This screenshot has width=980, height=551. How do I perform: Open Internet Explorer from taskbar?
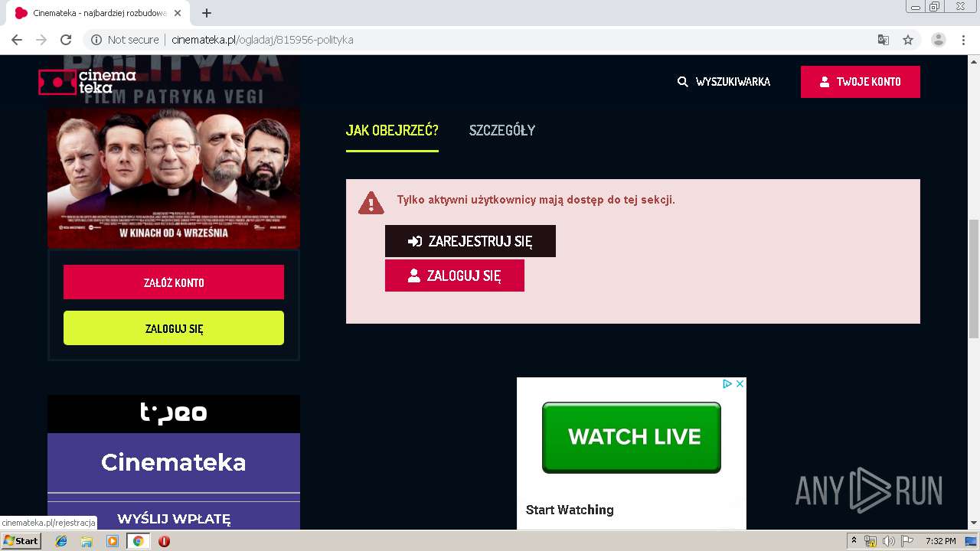pyautogui.click(x=61, y=541)
